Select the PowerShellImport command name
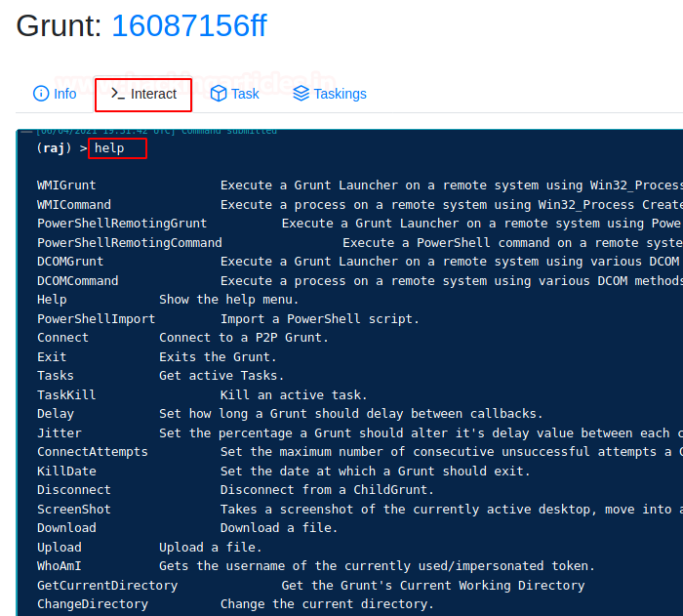The image size is (683, 616). click(x=96, y=318)
